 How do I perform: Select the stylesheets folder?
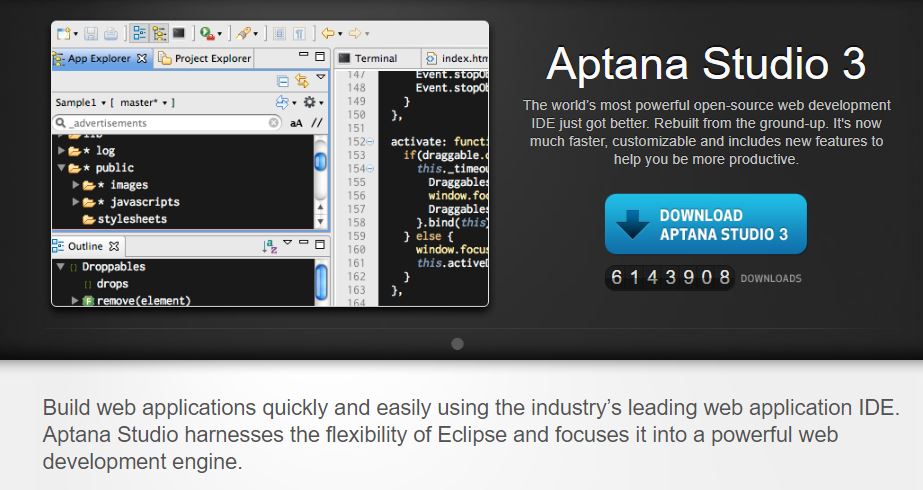pyautogui.click(x=125, y=219)
